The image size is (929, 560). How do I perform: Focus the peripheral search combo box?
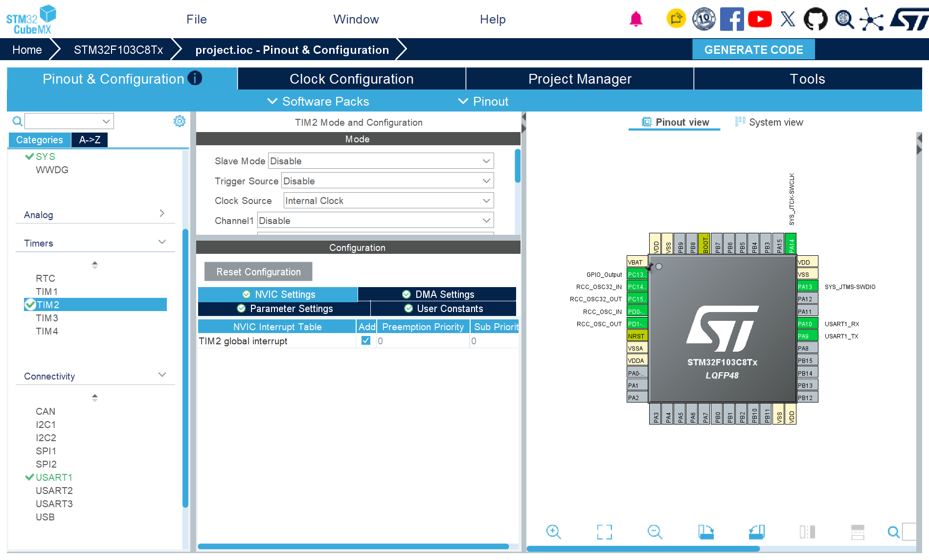coord(69,121)
